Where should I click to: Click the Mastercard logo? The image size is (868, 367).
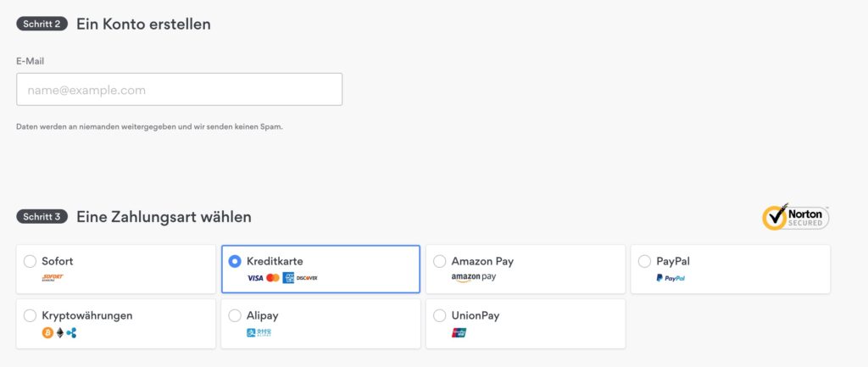(273, 278)
